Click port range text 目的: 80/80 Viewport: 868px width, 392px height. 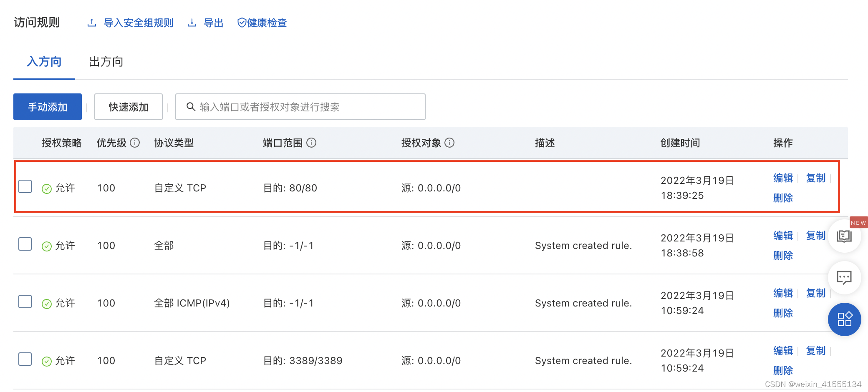[x=290, y=188]
